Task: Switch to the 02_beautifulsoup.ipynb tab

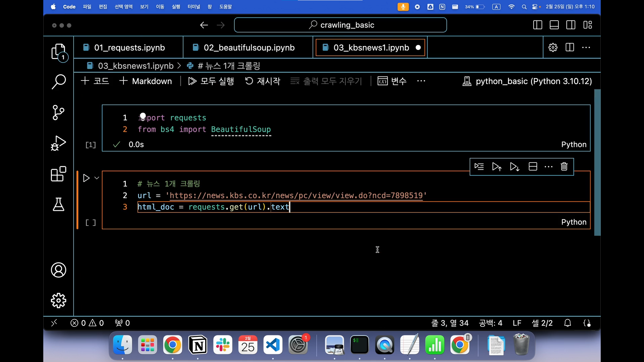Action: click(x=249, y=48)
